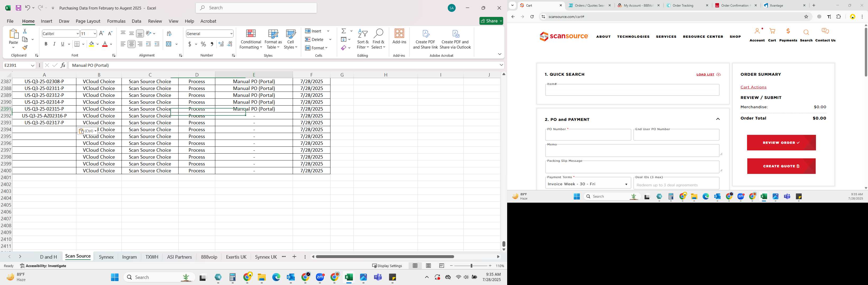Click the PO Number input field
This screenshot has width=868, height=285.
(x=588, y=135)
